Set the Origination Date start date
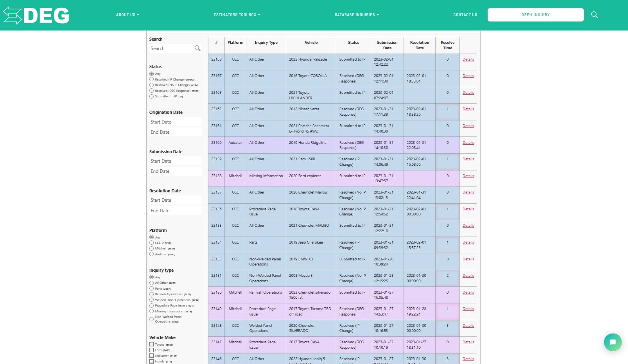The height and width of the screenshot is (364, 628). click(176, 122)
